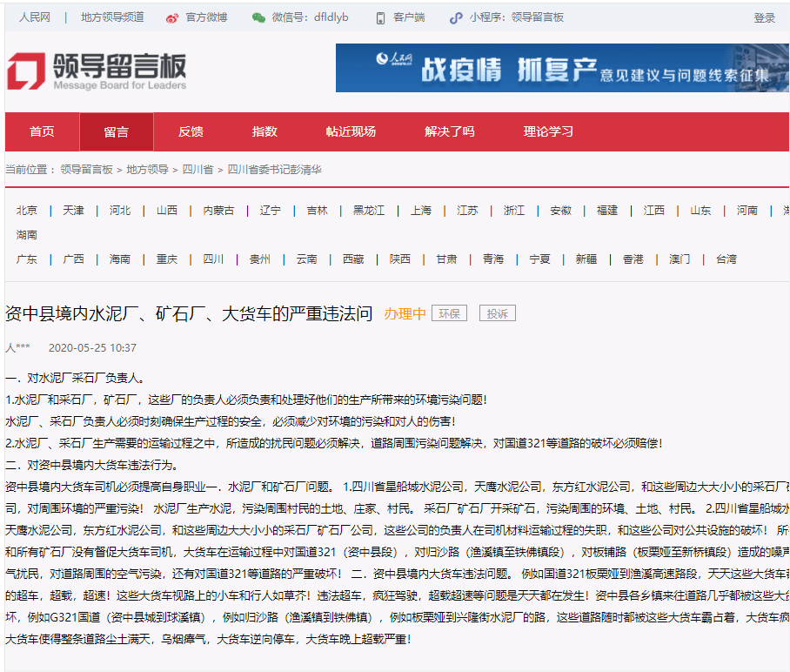Open the 指数 navigation tab

[x=264, y=132]
